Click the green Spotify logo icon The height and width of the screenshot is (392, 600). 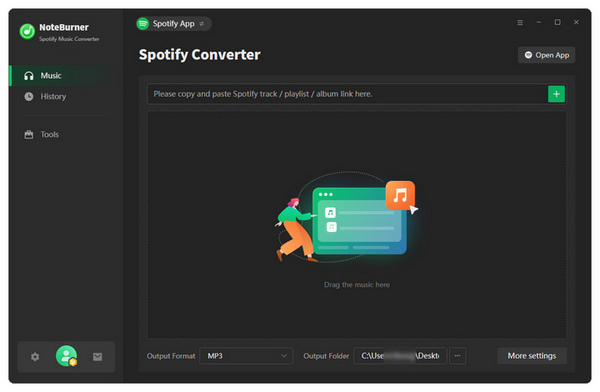[x=143, y=24]
